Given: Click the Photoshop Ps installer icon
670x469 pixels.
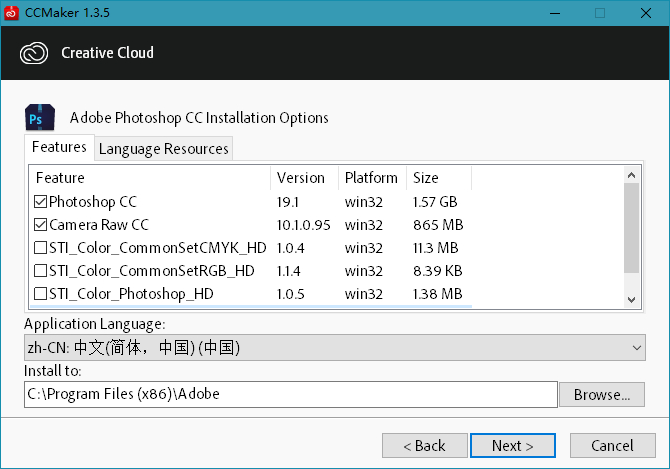Looking at the screenshot, I should coord(40,117).
